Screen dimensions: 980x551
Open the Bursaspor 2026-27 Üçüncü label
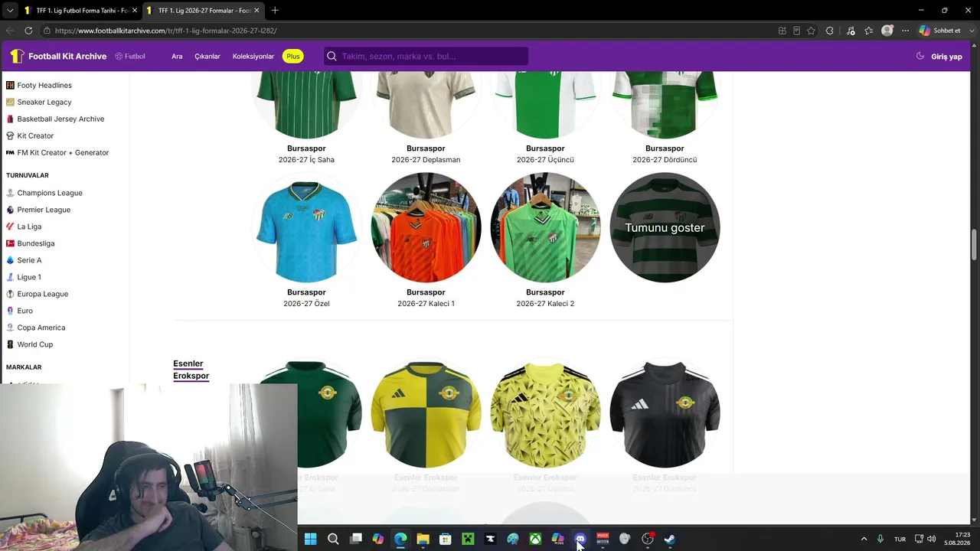545,160
